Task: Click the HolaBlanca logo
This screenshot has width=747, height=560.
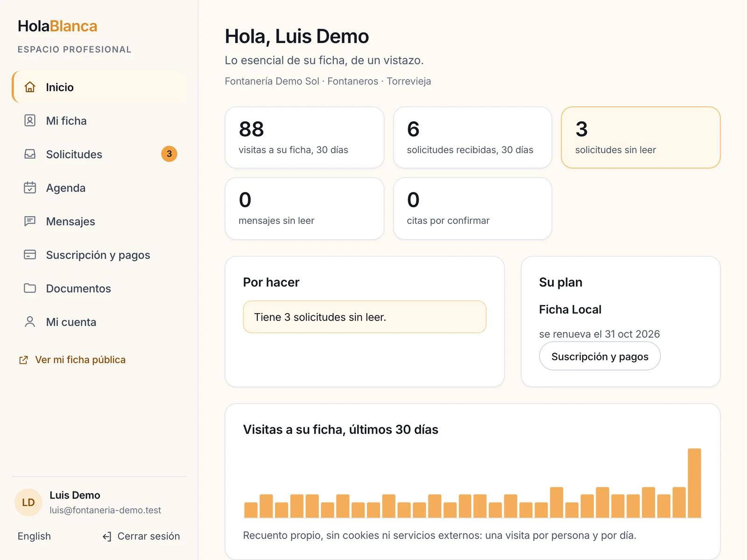Action: [x=57, y=26]
